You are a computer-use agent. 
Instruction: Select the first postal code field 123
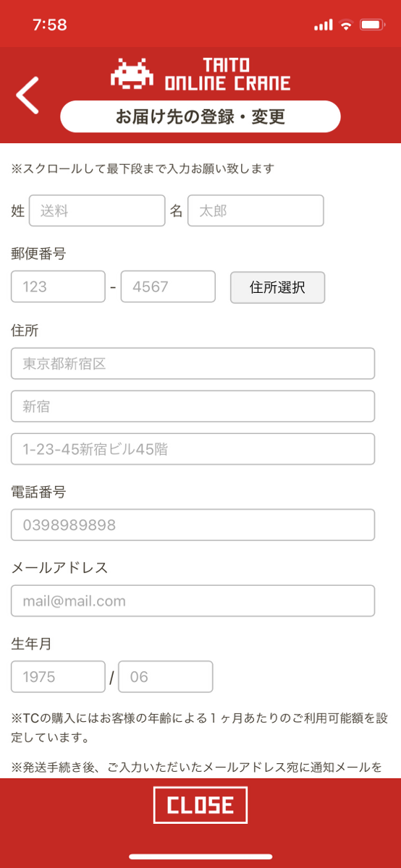click(x=58, y=286)
